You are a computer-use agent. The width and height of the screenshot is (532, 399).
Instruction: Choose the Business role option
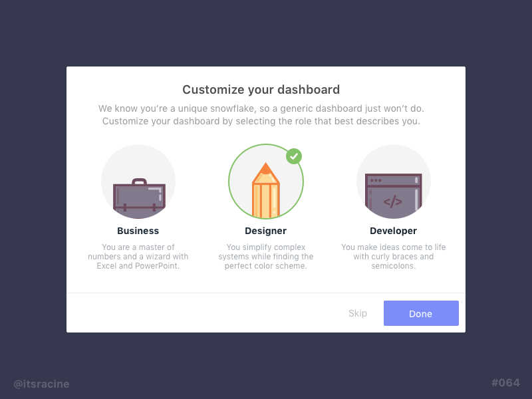(138, 182)
